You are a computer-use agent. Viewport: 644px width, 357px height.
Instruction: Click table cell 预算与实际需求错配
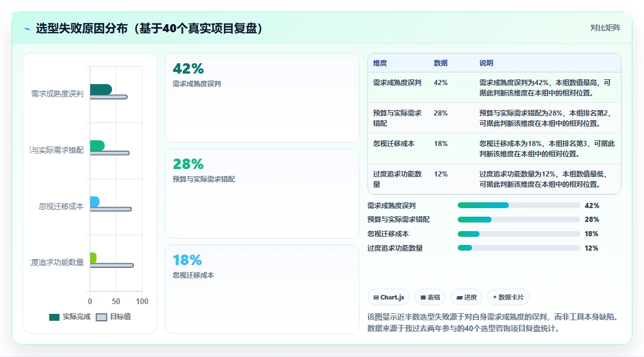point(397,118)
